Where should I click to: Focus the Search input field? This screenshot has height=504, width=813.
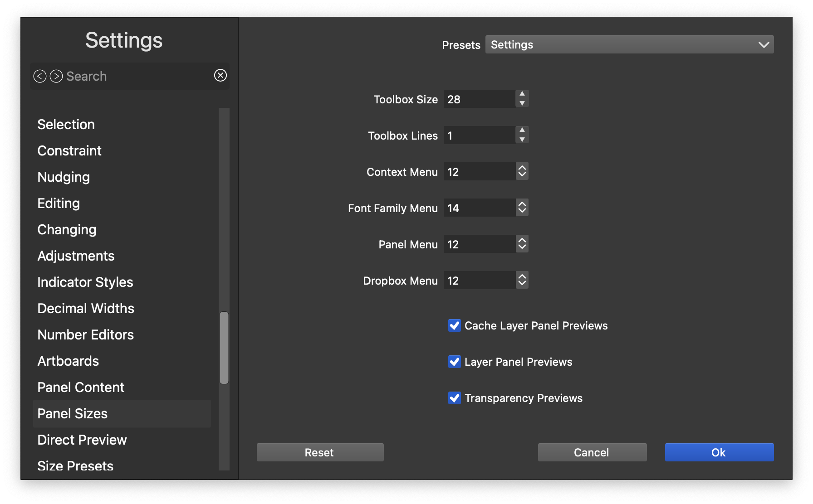(136, 76)
